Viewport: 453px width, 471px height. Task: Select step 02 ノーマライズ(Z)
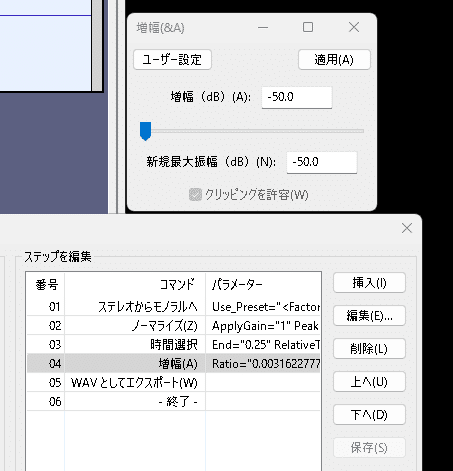coord(173,325)
